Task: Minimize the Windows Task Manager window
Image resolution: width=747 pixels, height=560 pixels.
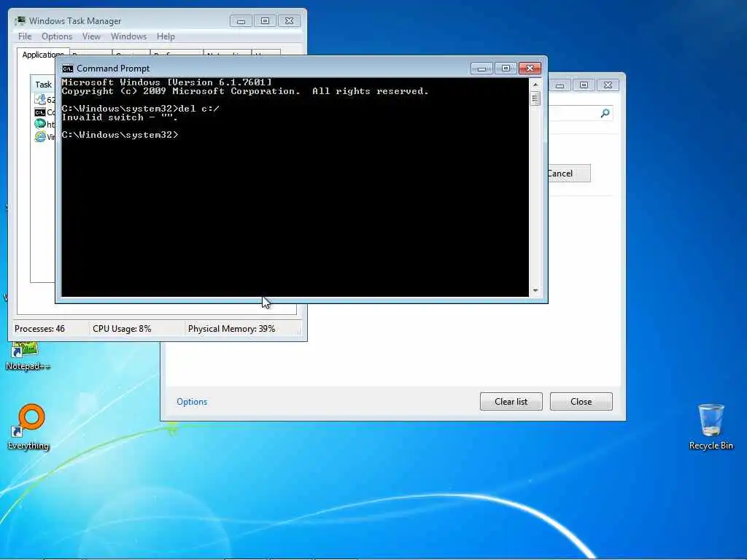Action: (241, 21)
